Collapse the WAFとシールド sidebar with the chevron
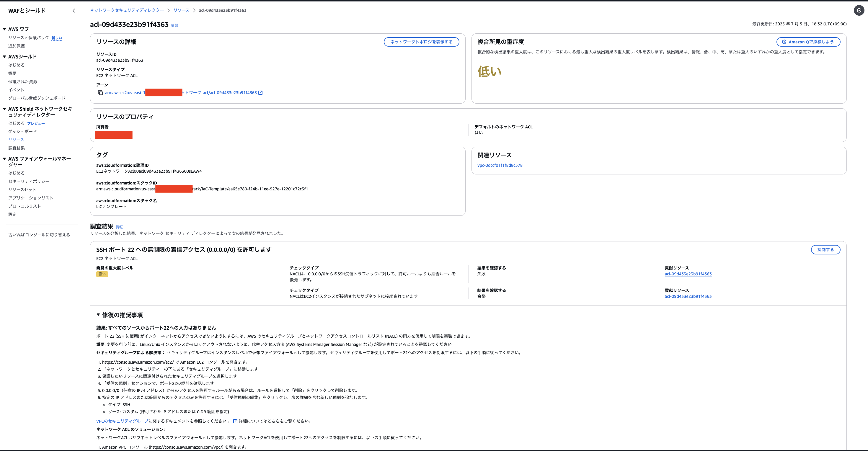The height and width of the screenshot is (451, 868). pyautogui.click(x=74, y=10)
